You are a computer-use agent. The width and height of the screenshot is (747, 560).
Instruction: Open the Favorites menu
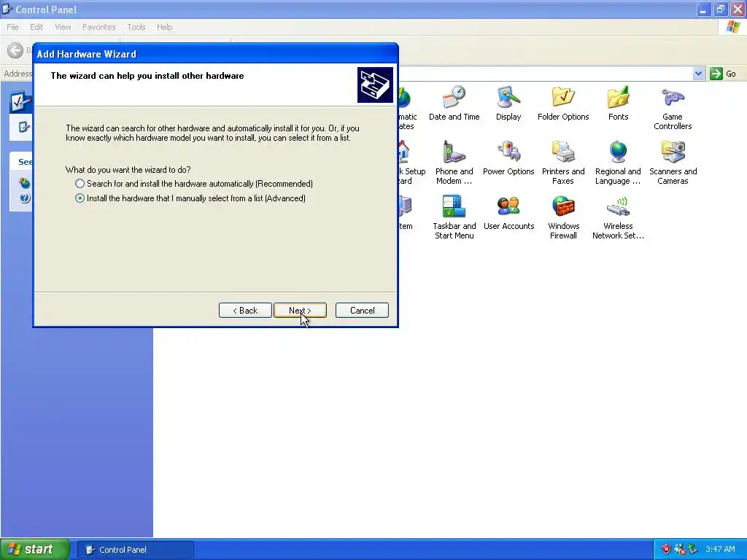[x=98, y=27]
